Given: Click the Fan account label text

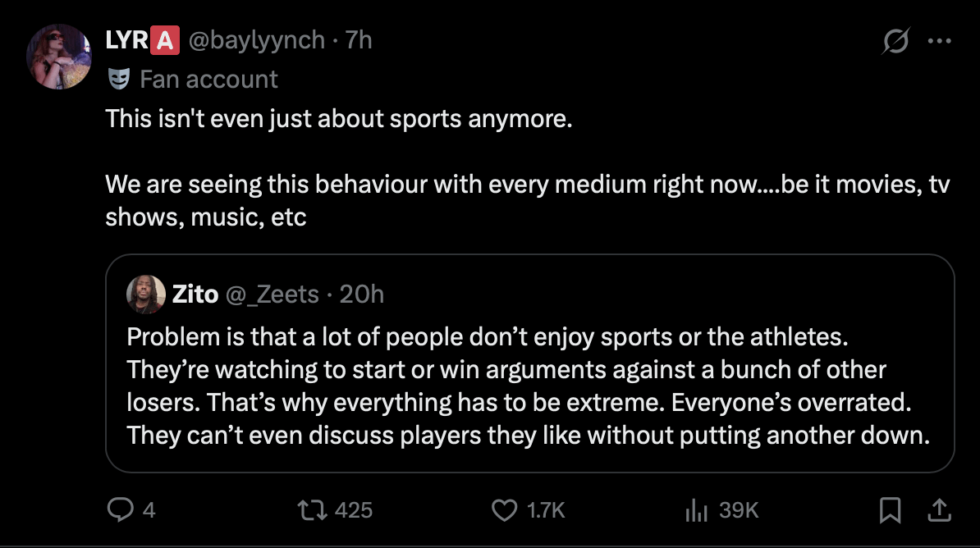Looking at the screenshot, I should (x=208, y=79).
